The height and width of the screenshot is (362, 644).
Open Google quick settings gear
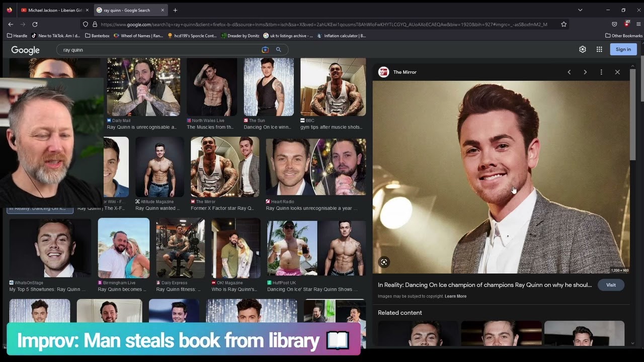pyautogui.click(x=583, y=49)
